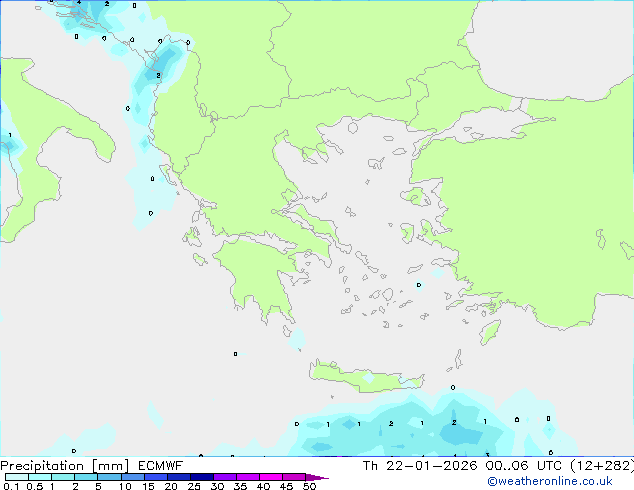
Task: Select the 5–10 mm legend swatch
Action: pos(109,477)
